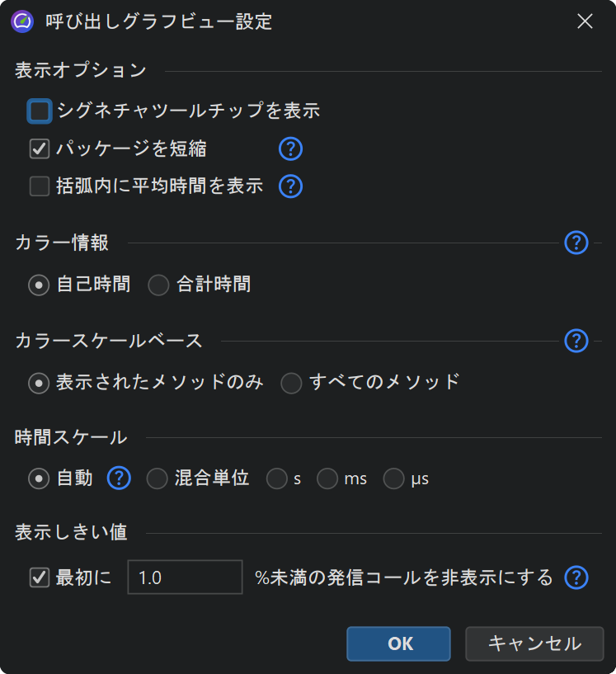Choose μs time scale radio button
The height and width of the screenshot is (674, 616).
point(394,478)
